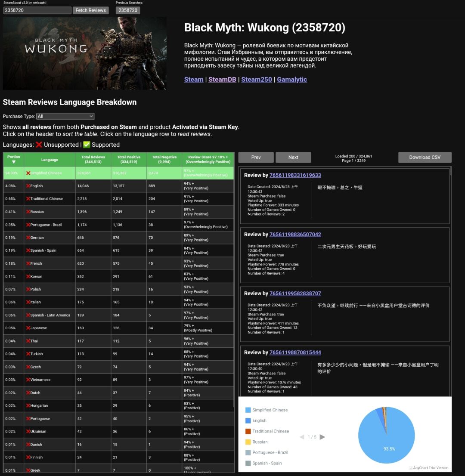Image resolution: width=465 pixels, height=476 pixels.
Task: Sort by Total Negative column header
Action: coord(164,159)
